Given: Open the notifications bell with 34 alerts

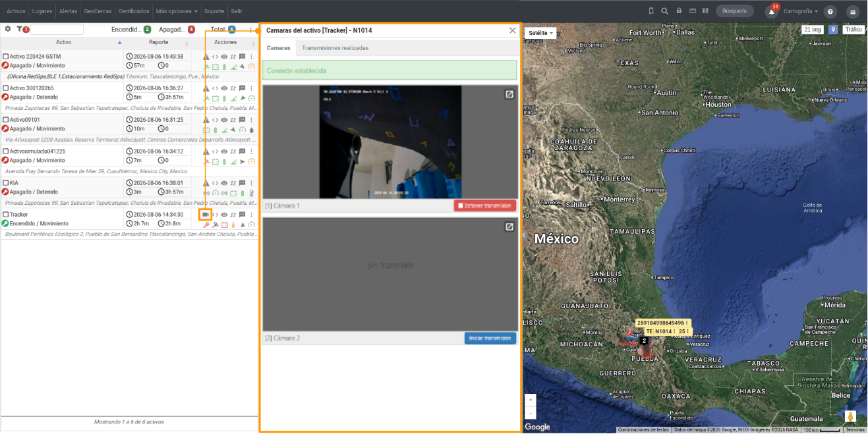Looking at the screenshot, I should pyautogui.click(x=771, y=11).
